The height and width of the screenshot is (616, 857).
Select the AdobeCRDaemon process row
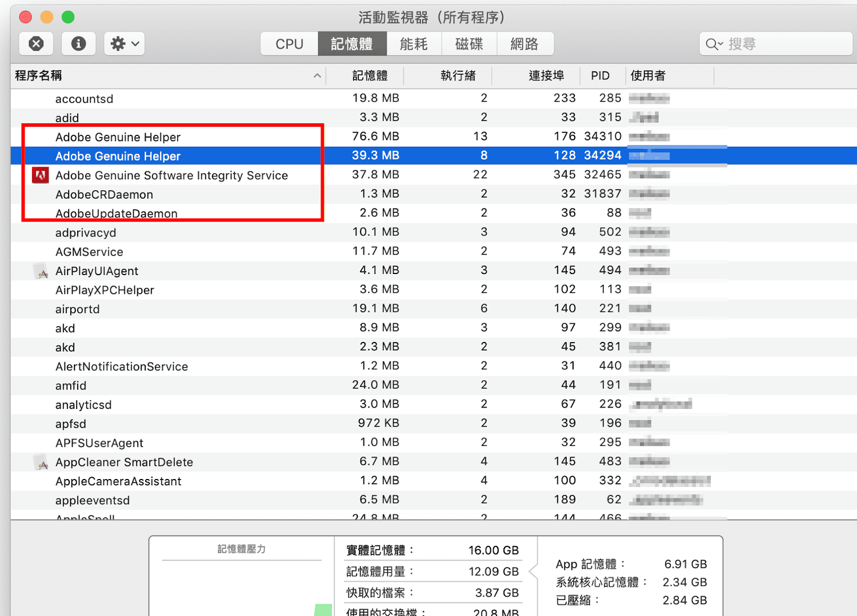point(434,194)
